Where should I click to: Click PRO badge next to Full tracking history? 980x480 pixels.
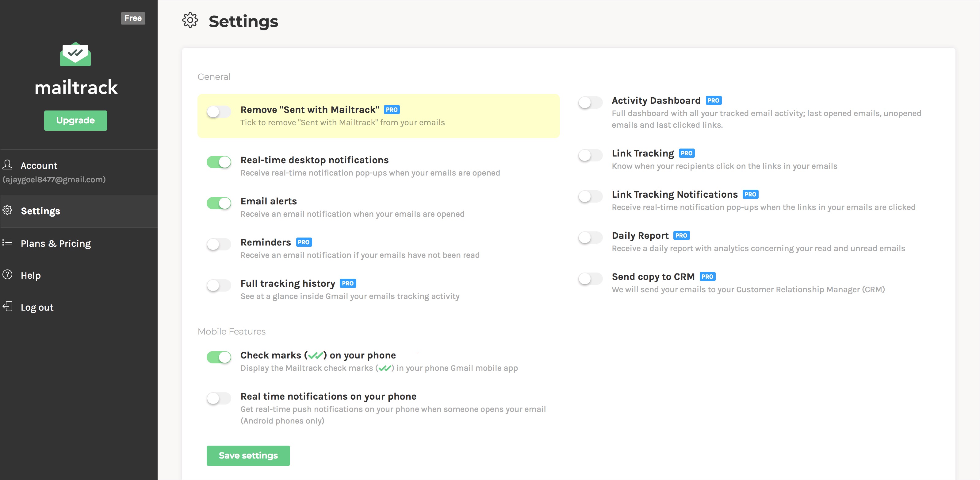click(348, 283)
